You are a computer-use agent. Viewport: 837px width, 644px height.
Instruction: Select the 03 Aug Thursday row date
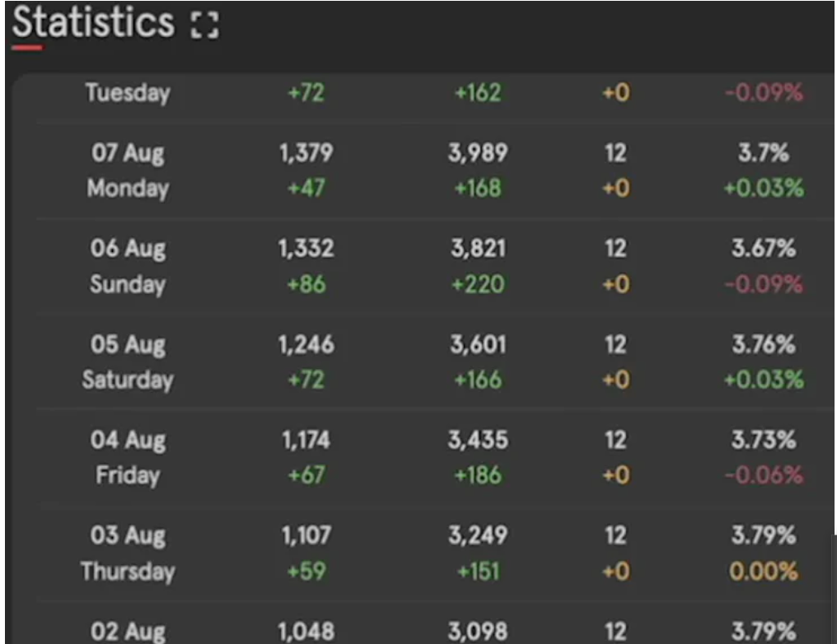click(x=129, y=553)
